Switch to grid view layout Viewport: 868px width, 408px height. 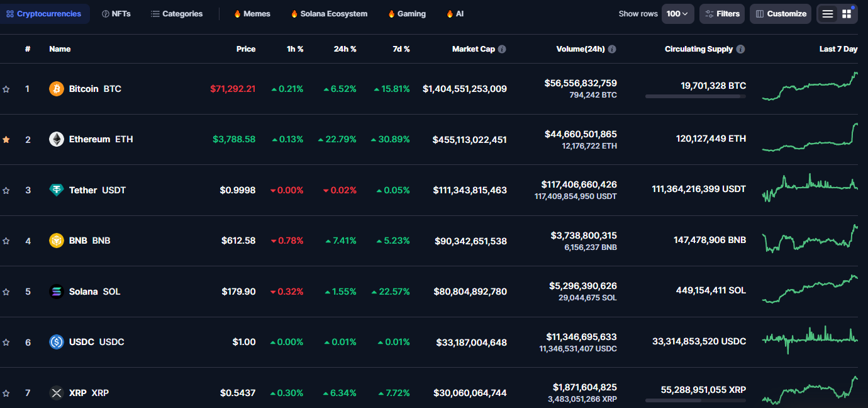[x=847, y=14]
